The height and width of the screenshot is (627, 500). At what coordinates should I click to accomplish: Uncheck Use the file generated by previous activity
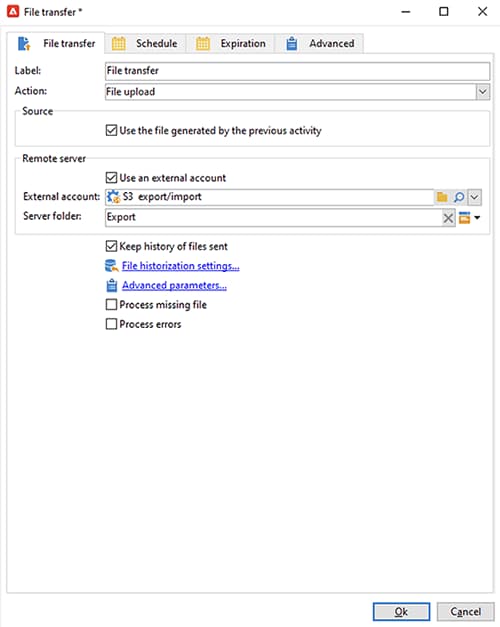pos(111,130)
